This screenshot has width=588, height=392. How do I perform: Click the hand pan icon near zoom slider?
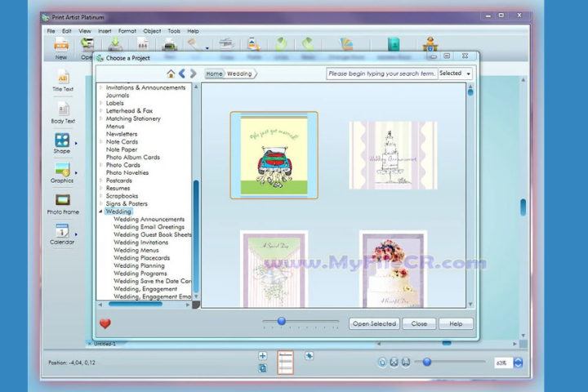point(382,363)
